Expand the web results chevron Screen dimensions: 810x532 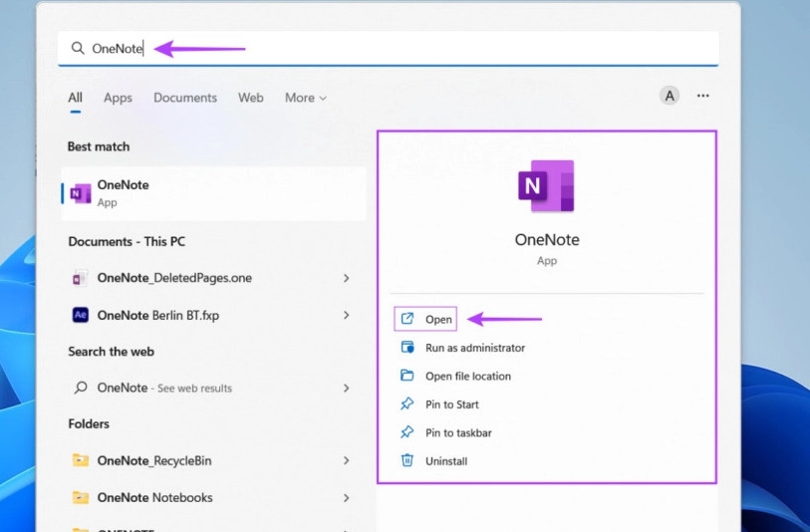[346, 388]
